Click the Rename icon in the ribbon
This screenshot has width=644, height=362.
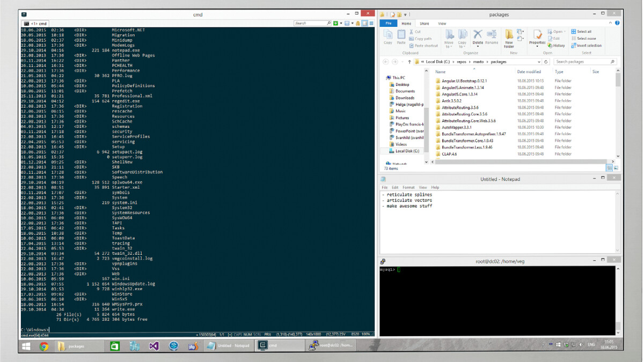(x=491, y=35)
